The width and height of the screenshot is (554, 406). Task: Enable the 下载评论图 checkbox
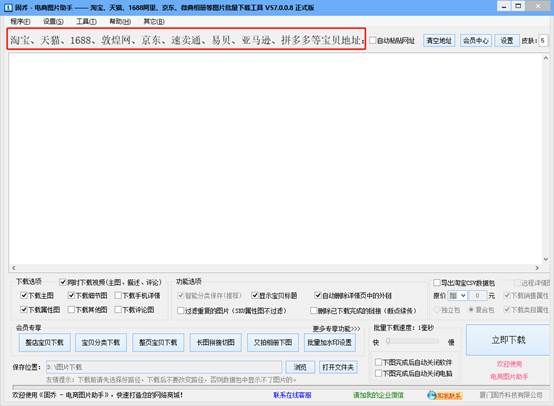tap(118, 310)
